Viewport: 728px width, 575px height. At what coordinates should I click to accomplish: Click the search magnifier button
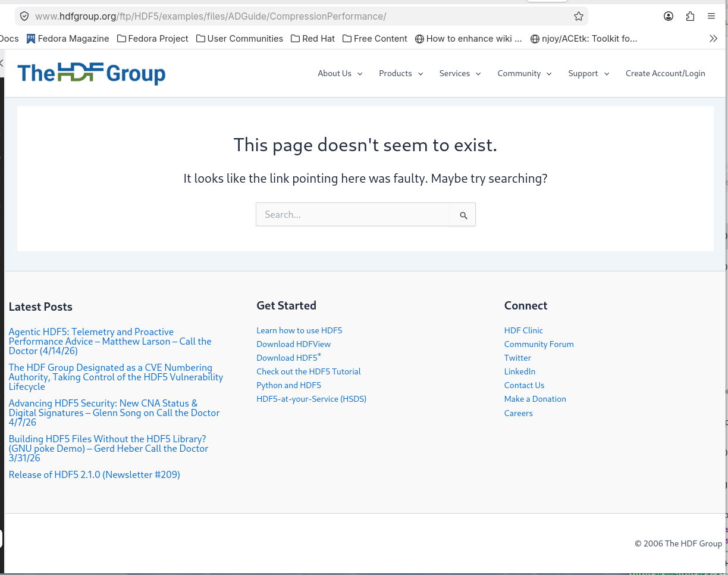(463, 215)
